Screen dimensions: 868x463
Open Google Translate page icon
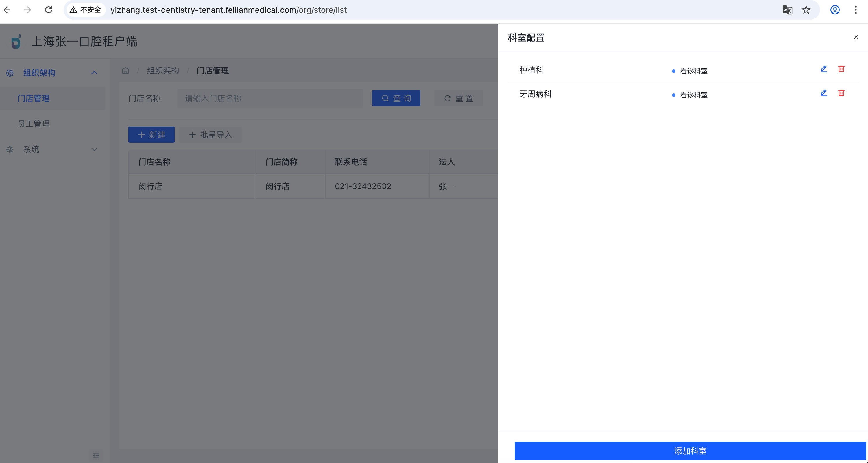[x=787, y=10]
